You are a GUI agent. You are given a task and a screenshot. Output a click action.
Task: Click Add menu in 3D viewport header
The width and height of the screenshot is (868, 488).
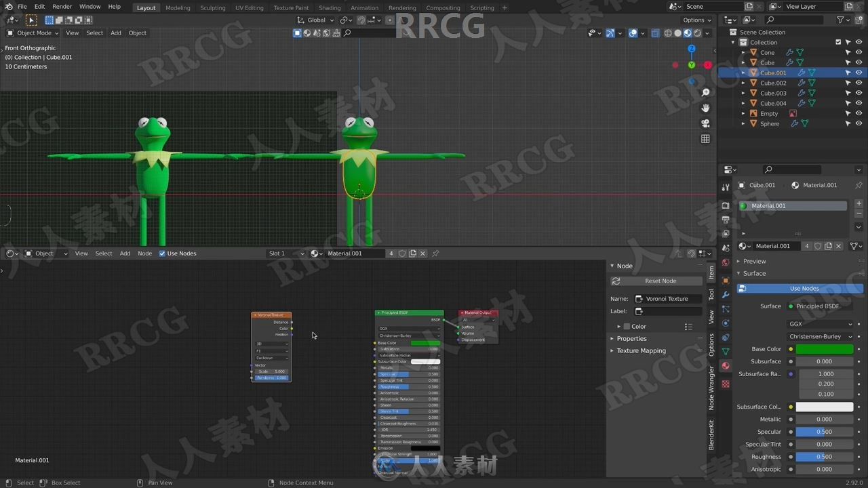(x=116, y=33)
